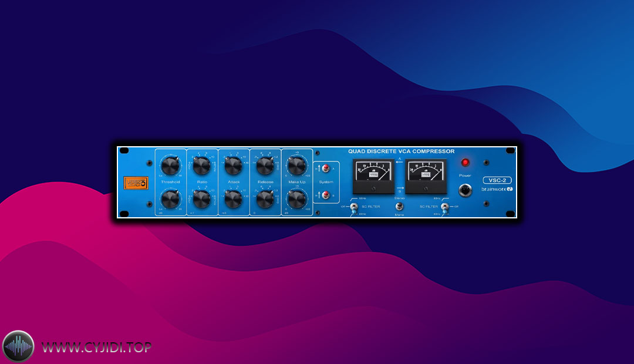
Task: Adjust the lower Make Up gain knob
Action: coord(296,199)
